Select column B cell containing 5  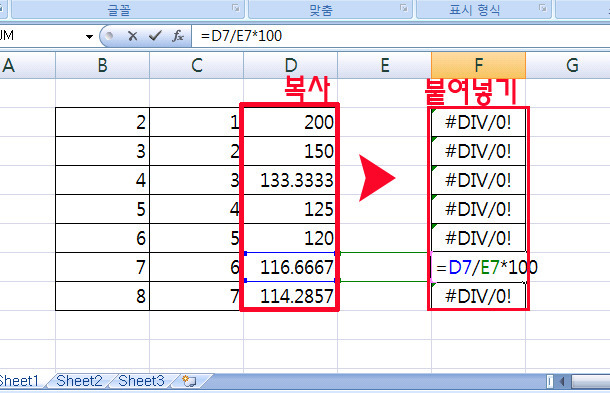[x=102, y=209]
